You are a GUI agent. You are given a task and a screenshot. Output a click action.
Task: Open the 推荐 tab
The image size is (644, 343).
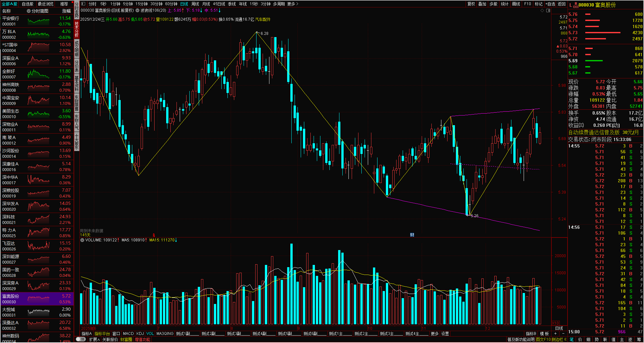[x=64, y=4]
